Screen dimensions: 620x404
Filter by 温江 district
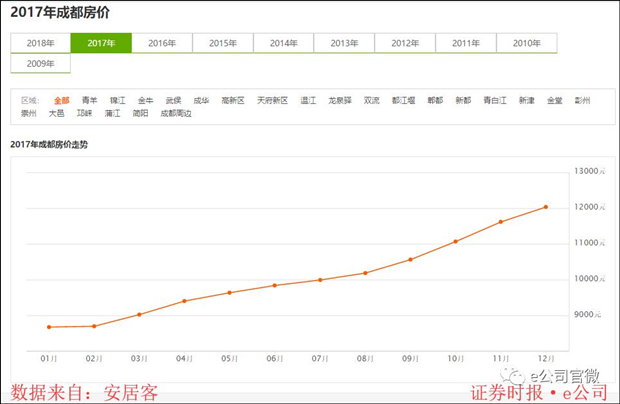pos(308,100)
